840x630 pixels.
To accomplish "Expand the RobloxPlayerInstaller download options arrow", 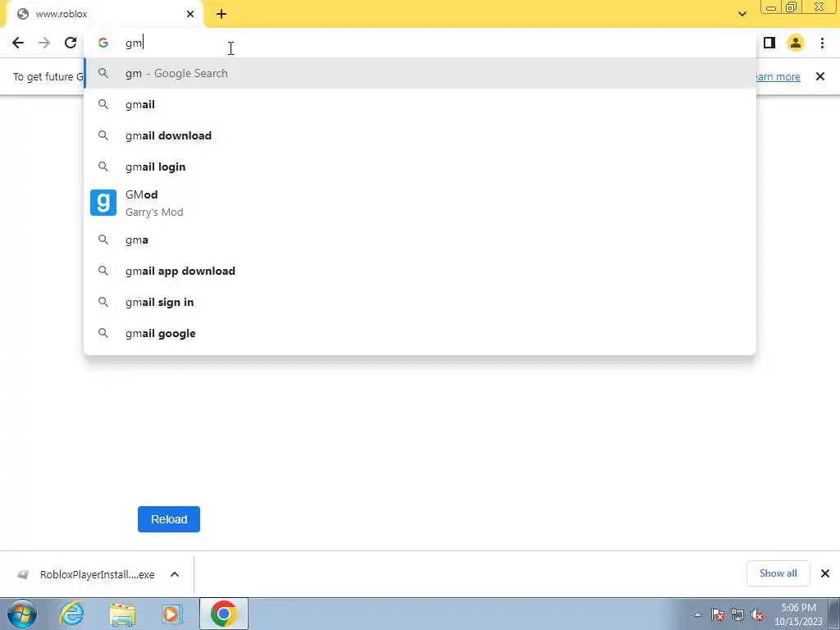I will pos(175,574).
